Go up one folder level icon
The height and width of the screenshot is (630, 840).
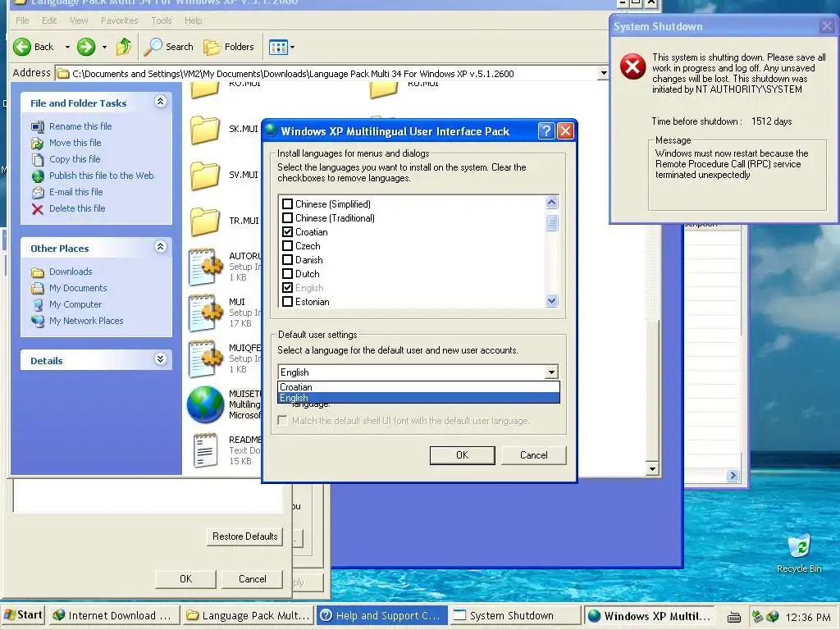coord(124,47)
